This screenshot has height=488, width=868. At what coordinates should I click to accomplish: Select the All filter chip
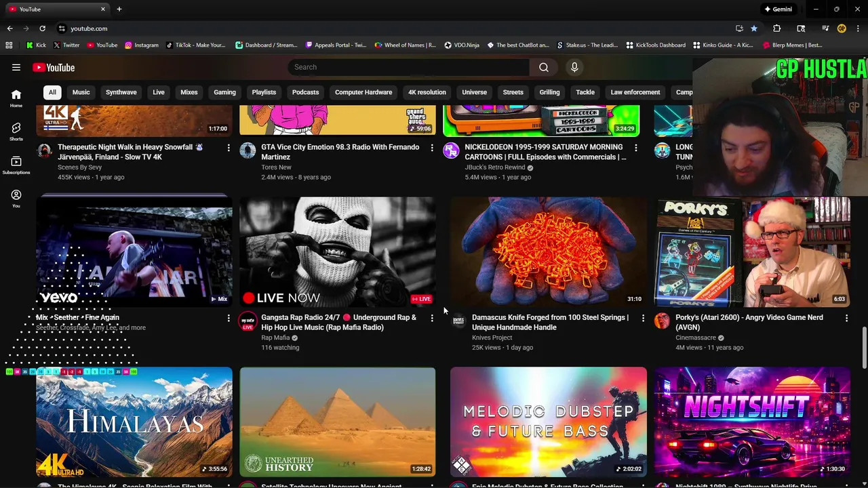[x=52, y=92]
